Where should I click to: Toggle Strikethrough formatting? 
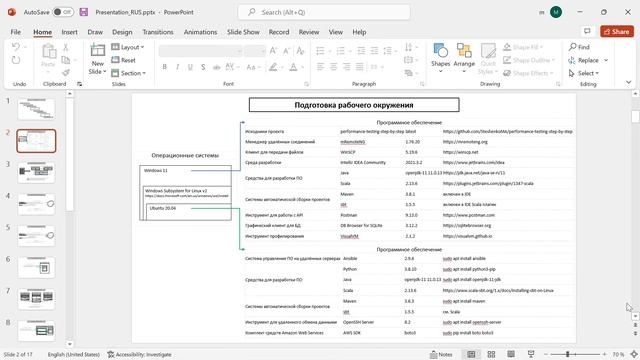click(216, 67)
